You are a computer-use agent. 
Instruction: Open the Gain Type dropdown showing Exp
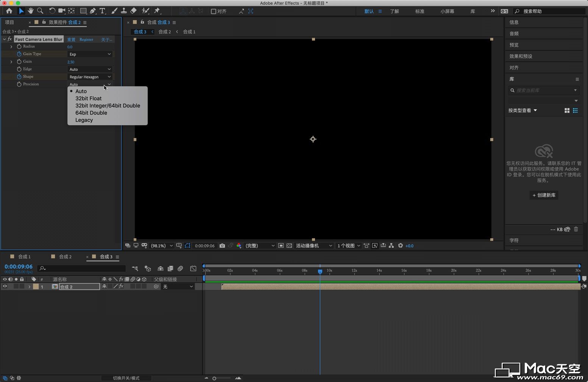tap(90, 54)
